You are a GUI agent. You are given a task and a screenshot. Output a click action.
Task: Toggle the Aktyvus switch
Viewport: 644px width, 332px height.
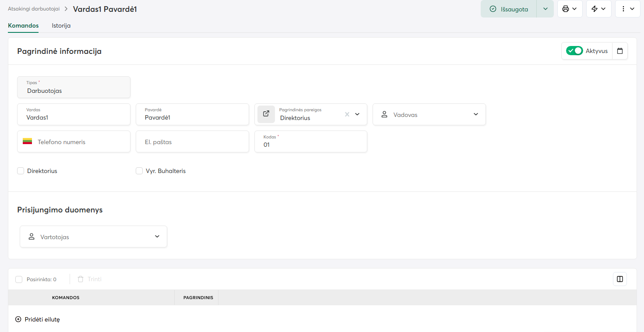[574, 51]
